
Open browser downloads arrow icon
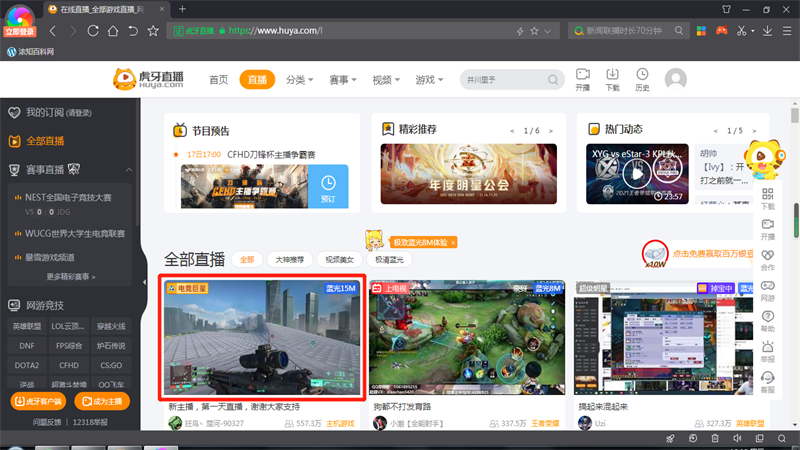(x=767, y=31)
